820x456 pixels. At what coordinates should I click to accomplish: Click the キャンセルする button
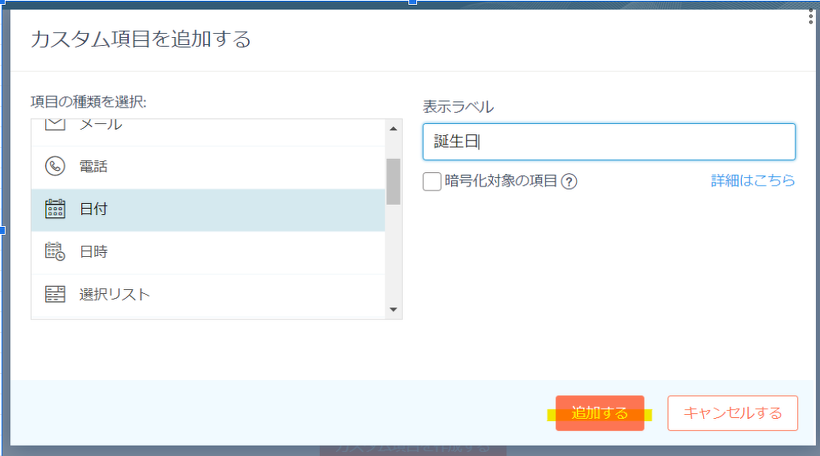point(732,413)
